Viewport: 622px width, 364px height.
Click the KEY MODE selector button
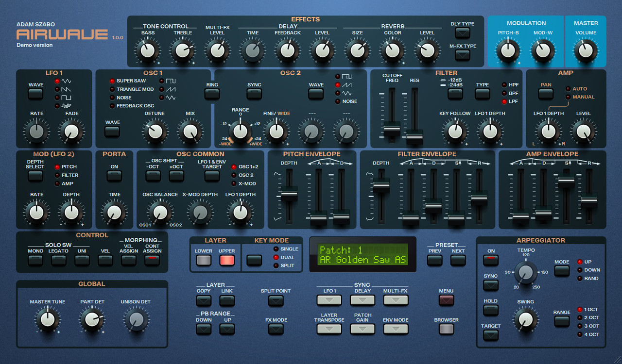tap(254, 260)
